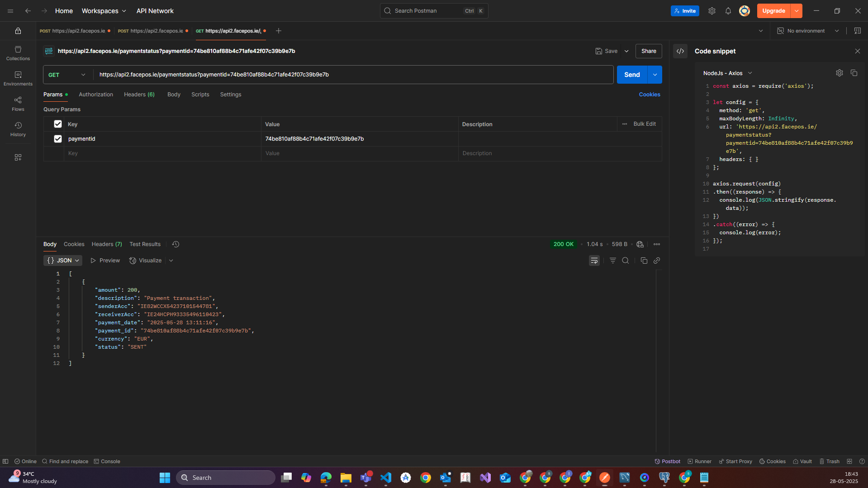
Task: Uncheck the paymentid parameter checkbox
Action: point(58,139)
